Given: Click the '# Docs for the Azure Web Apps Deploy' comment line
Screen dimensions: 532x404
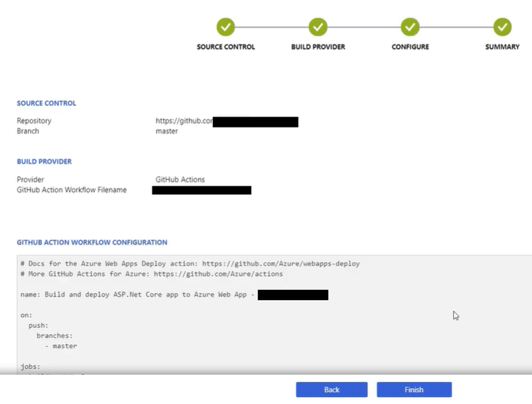Looking at the screenshot, I should click(x=190, y=263).
